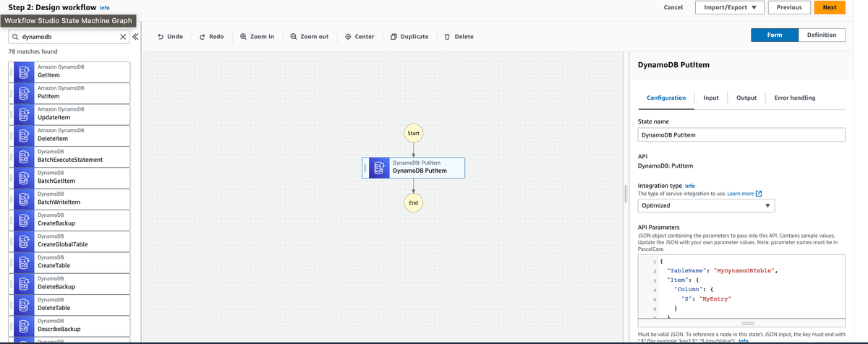The image size is (868, 344).
Task: Open external Learn more link icon
Action: pyautogui.click(x=759, y=194)
